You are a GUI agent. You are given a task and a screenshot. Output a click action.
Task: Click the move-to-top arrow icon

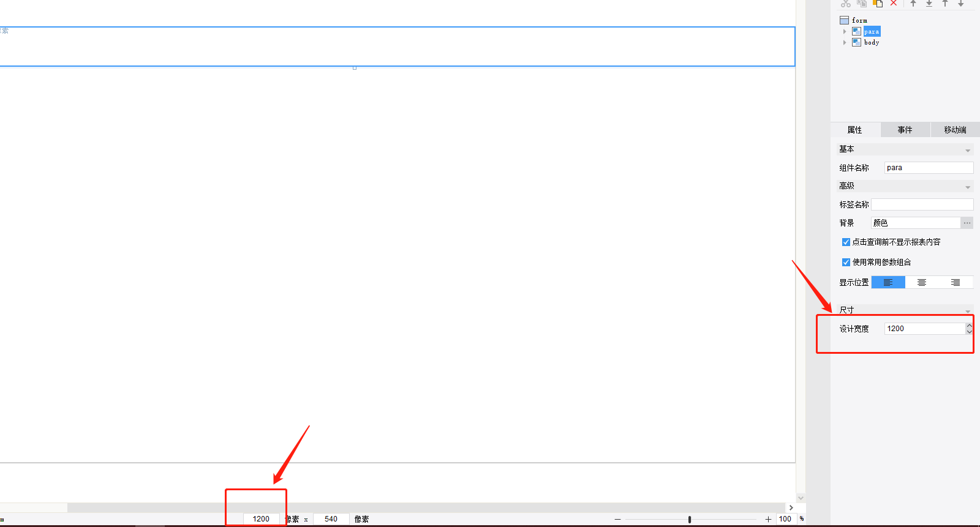pyautogui.click(x=913, y=3)
